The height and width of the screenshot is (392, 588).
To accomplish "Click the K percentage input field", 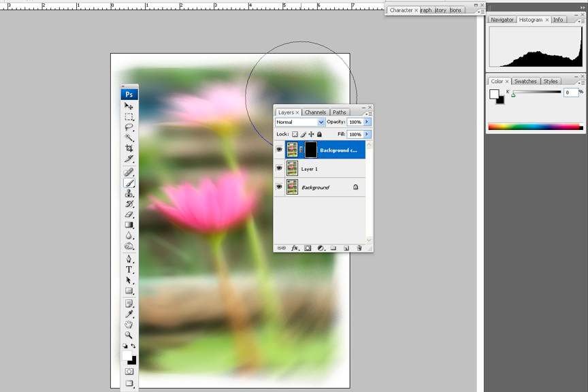I will (570, 93).
